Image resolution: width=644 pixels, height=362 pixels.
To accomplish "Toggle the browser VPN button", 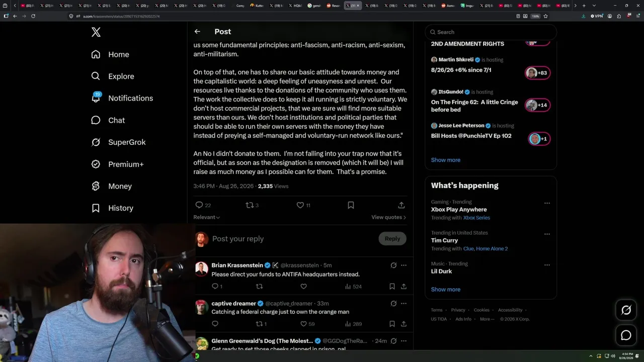I will point(597,16).
